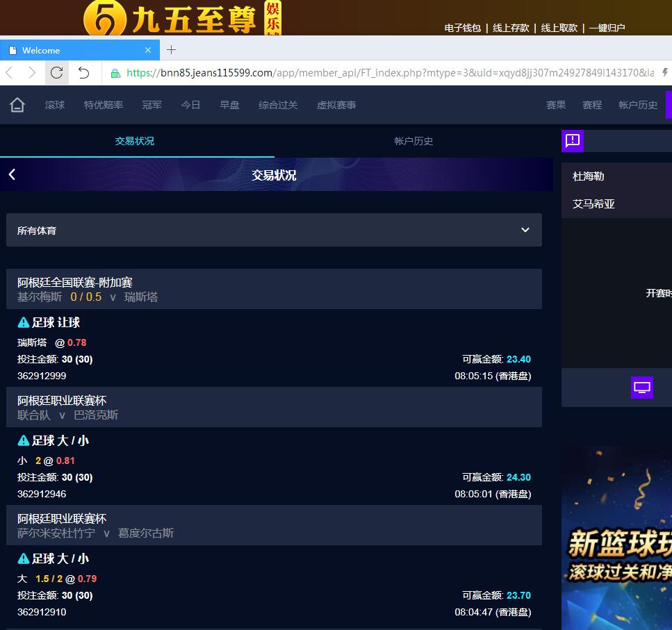
Task: Open the 赛程 menu item
Action: tap(592, 105)
